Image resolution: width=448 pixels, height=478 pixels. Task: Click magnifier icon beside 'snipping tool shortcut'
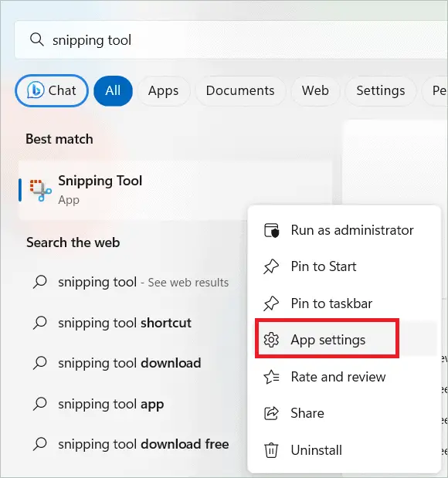click(x=40, y=323)
